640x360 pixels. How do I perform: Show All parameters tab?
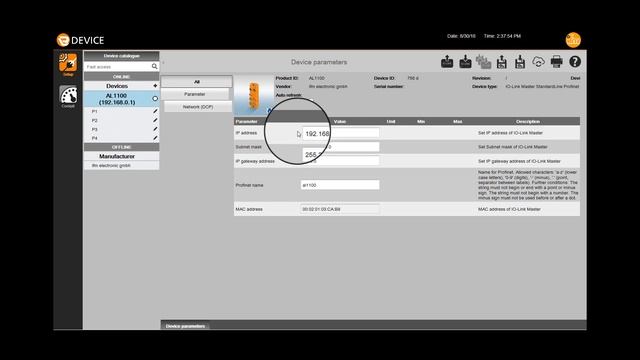click(x=197, y=82)
